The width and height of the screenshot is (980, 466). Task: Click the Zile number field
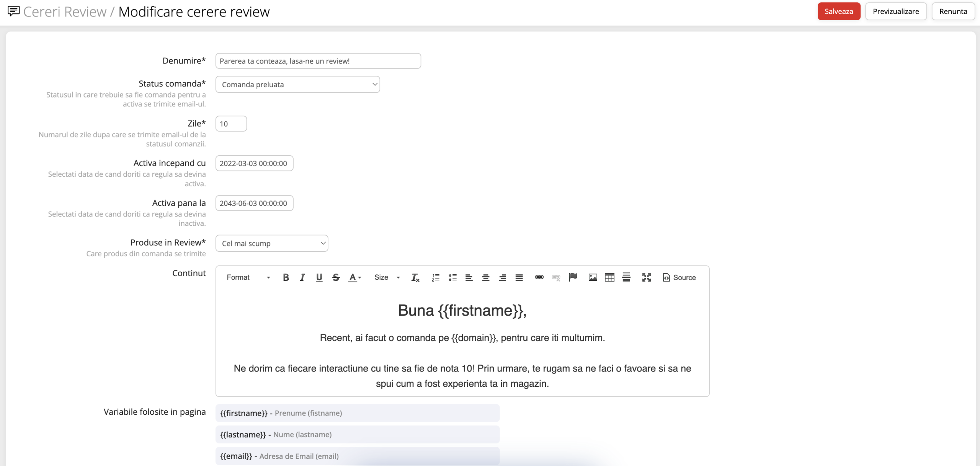tap(231, 124)
